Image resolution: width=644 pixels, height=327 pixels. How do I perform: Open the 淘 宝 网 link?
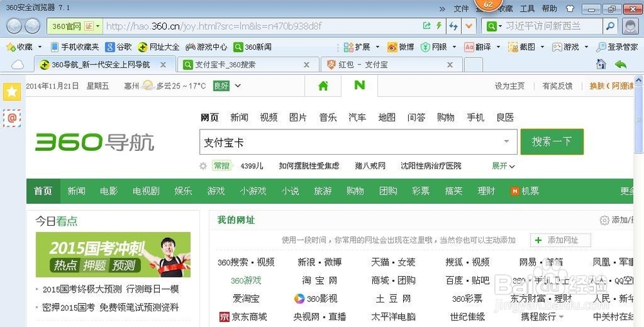[x=319, y=281]
